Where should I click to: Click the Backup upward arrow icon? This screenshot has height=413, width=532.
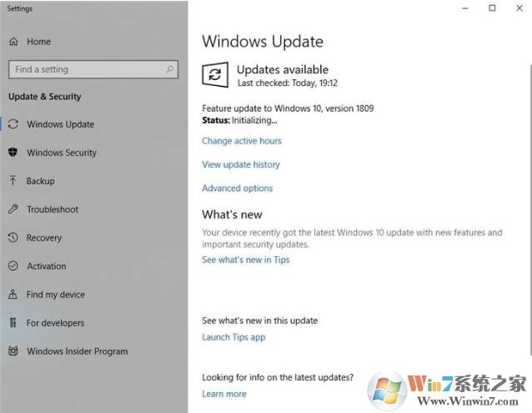[13, 180]
